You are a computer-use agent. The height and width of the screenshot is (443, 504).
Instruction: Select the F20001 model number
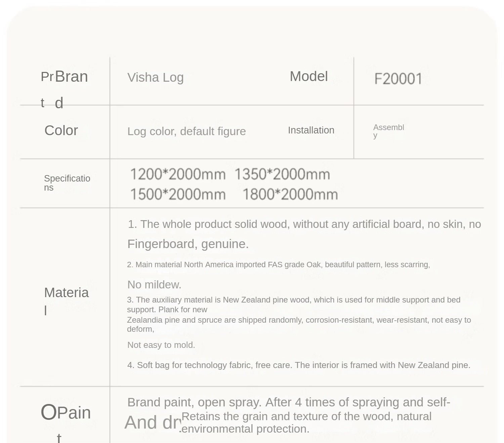click(398, 79)
